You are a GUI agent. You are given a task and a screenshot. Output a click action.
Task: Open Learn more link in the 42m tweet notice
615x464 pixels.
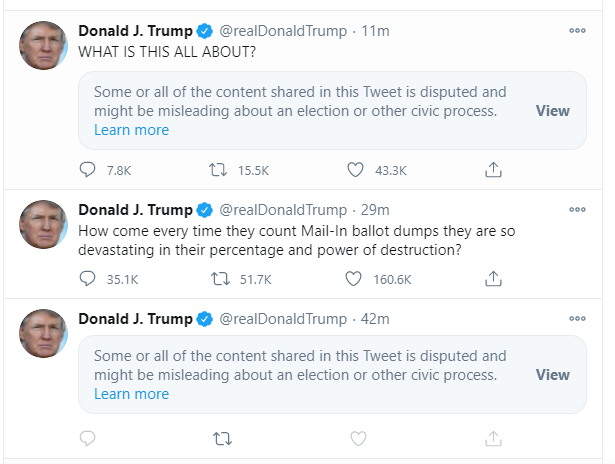click(131, 394)
